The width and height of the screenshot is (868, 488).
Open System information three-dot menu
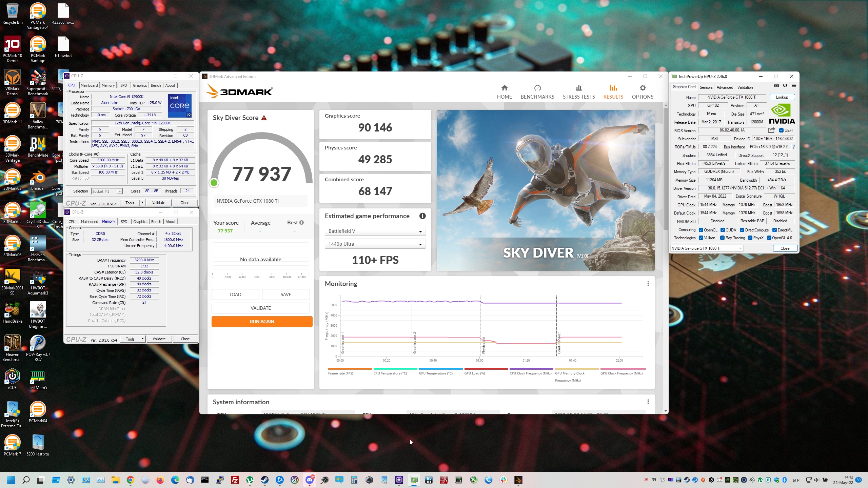648,402
